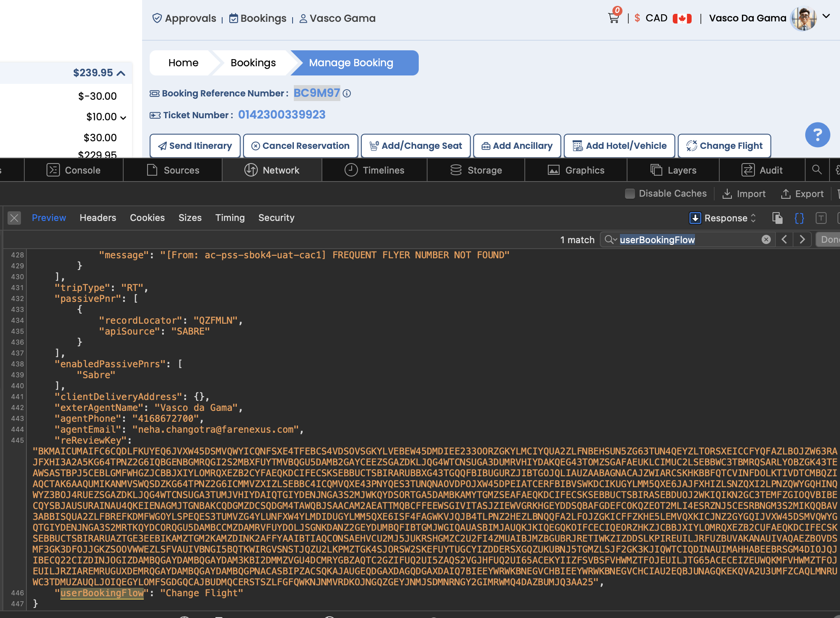This screenshot has width=840, height=618.
Task: Click the info icon beside BC9M97
Action: pyautogui.click(x=347, y=93)
